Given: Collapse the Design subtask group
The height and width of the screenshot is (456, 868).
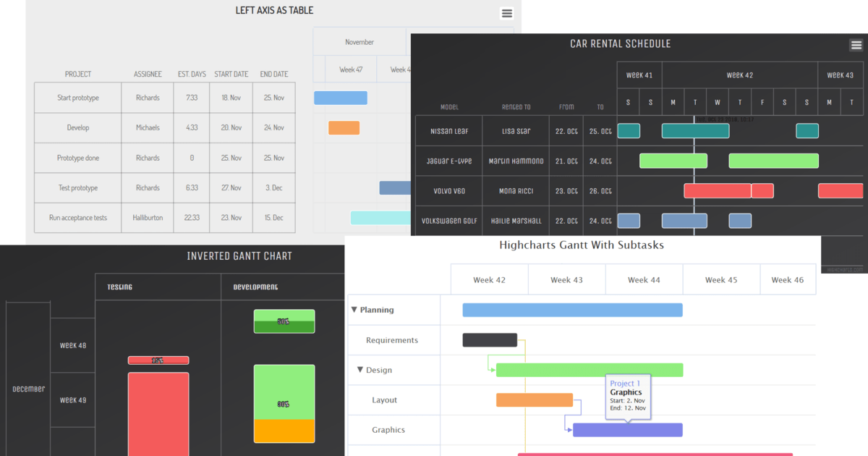Looking at the screenshot, I should 360,370.
